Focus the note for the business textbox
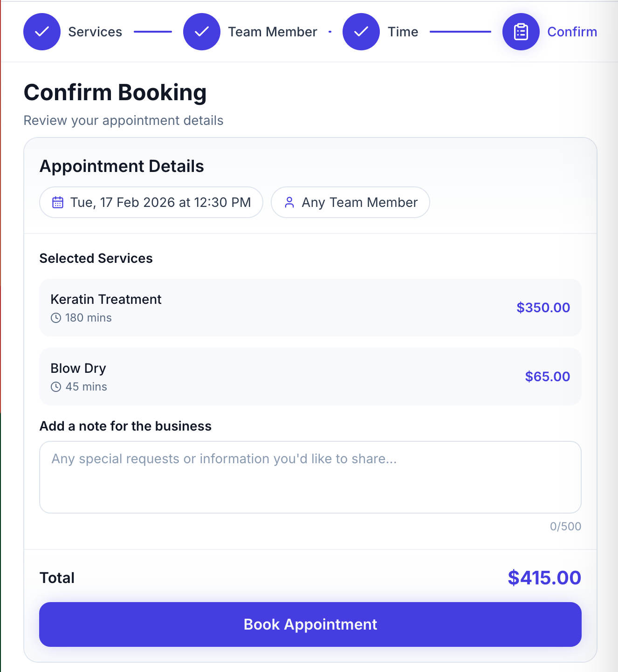The image size is (618, 672). 310,477
